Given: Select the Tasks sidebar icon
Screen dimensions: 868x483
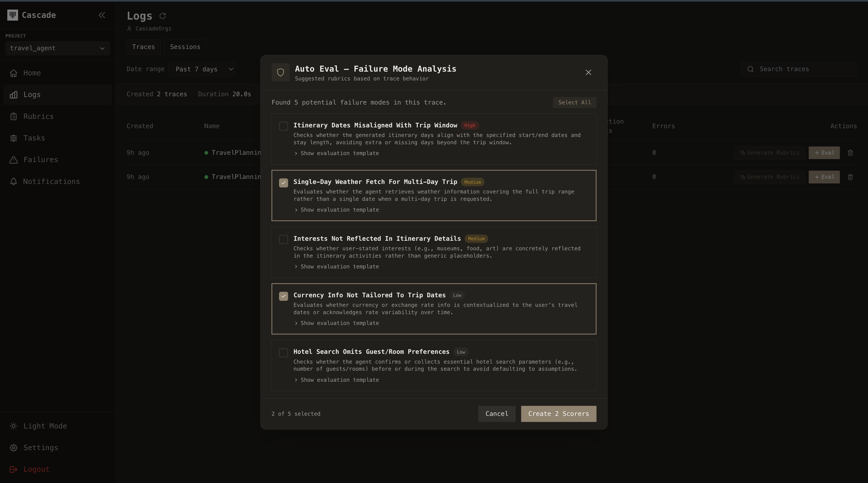Looking at the screenshot, I should point(34,138).
